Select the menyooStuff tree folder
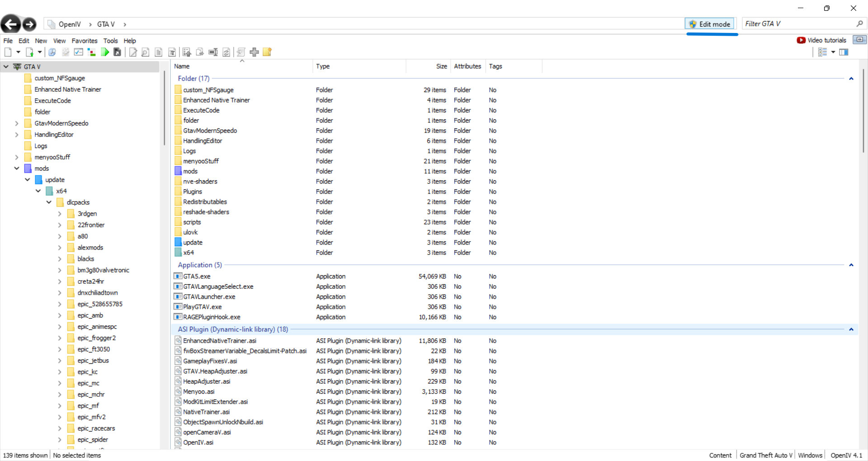This screenshot has height=461, width=868. [x=52, y=157]
